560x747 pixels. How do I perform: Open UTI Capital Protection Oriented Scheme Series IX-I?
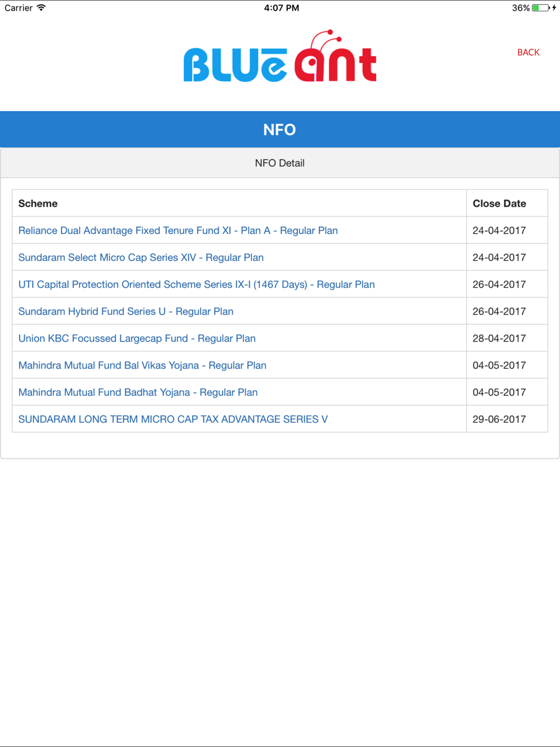197,284
